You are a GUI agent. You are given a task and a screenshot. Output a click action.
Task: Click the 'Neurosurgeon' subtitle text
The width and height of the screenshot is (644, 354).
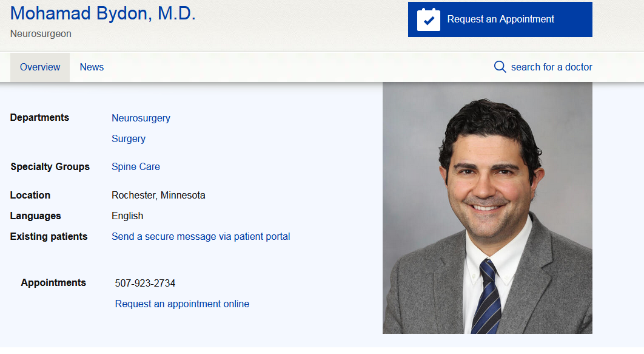[41, 34]
